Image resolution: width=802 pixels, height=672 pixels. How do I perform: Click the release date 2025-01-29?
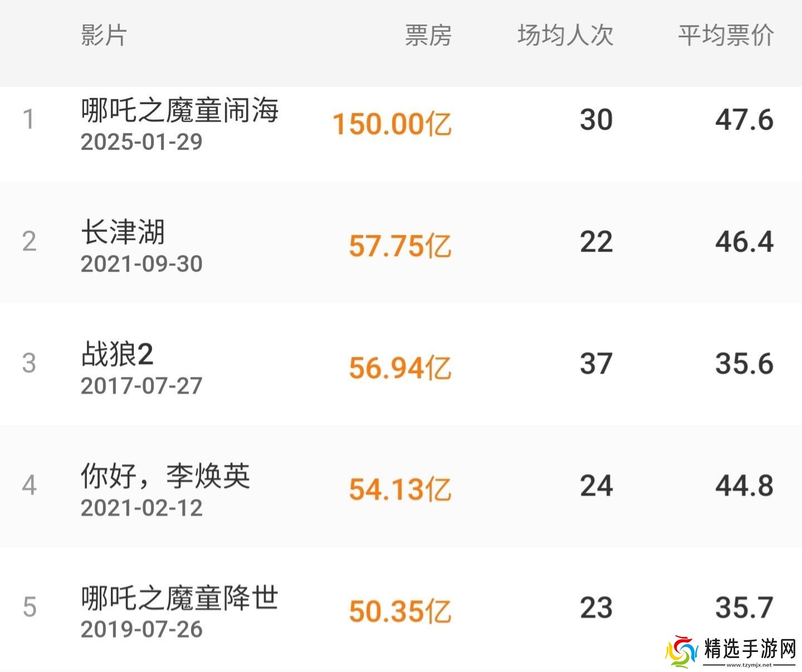141,141
